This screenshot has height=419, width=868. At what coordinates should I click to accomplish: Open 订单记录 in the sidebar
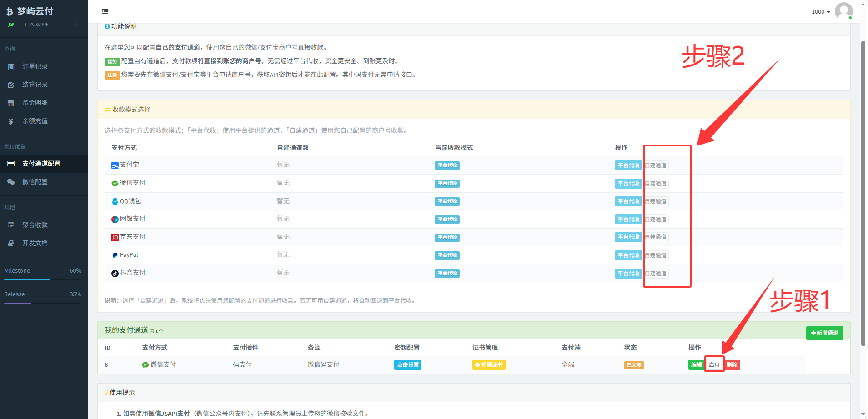(x=44, y=66)
